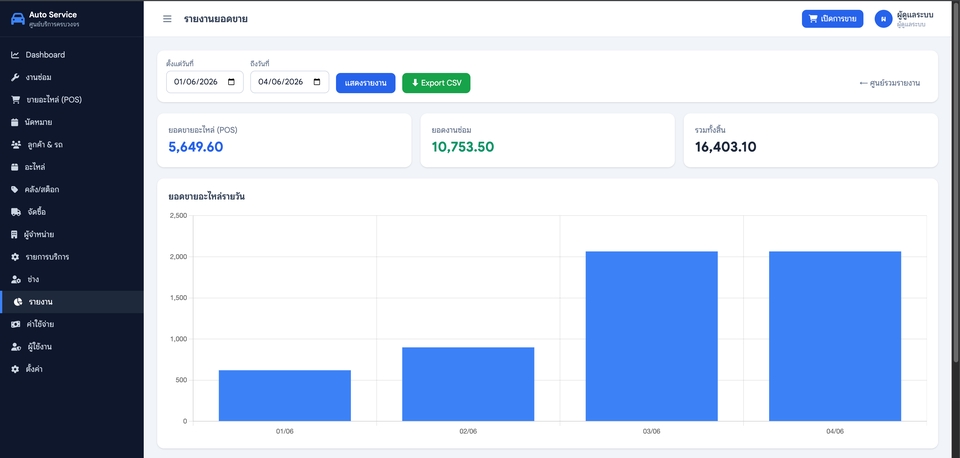960x458 pixels.
Task: Open the start date calendar picker icon
Action: 231,82
